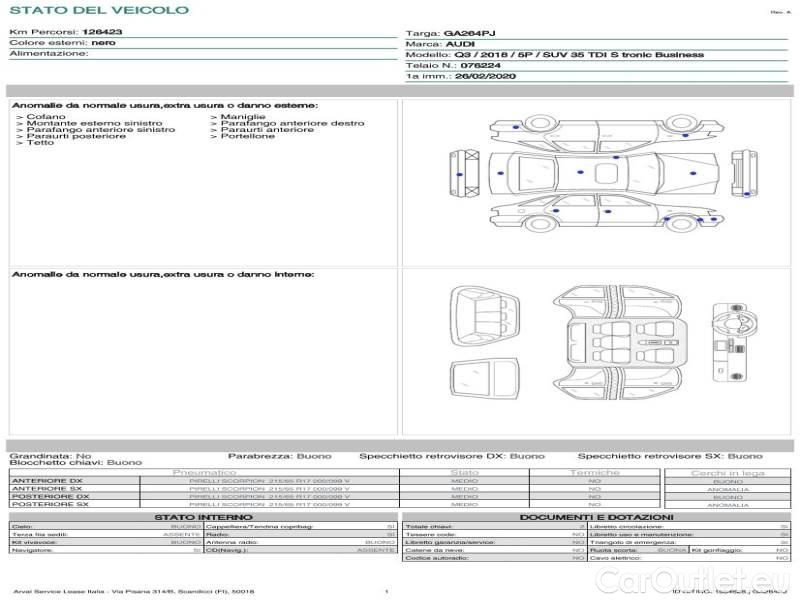Select the 'Tetto' anomaly entry

coord(40,142)
